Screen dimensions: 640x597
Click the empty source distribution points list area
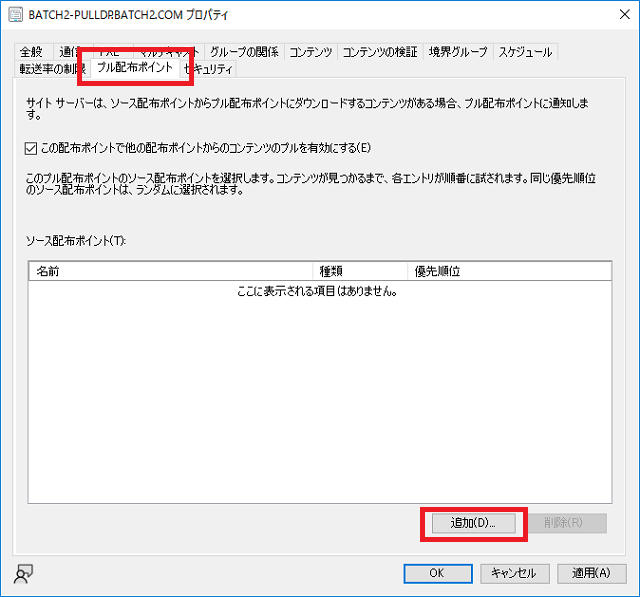[x=319, y=400]
